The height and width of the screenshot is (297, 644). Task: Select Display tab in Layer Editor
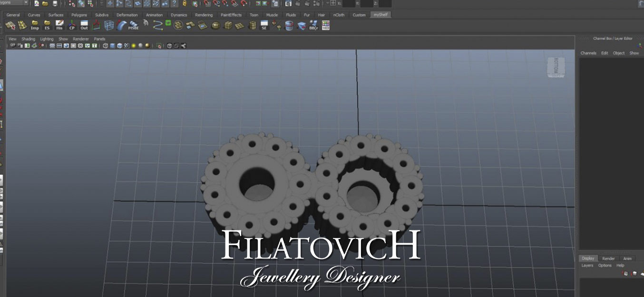[588, 258]
